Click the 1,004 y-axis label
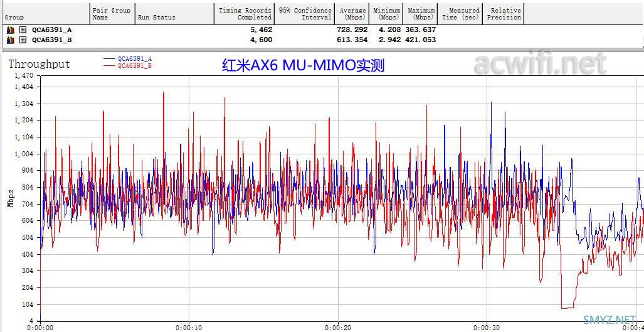 point(25,154)
